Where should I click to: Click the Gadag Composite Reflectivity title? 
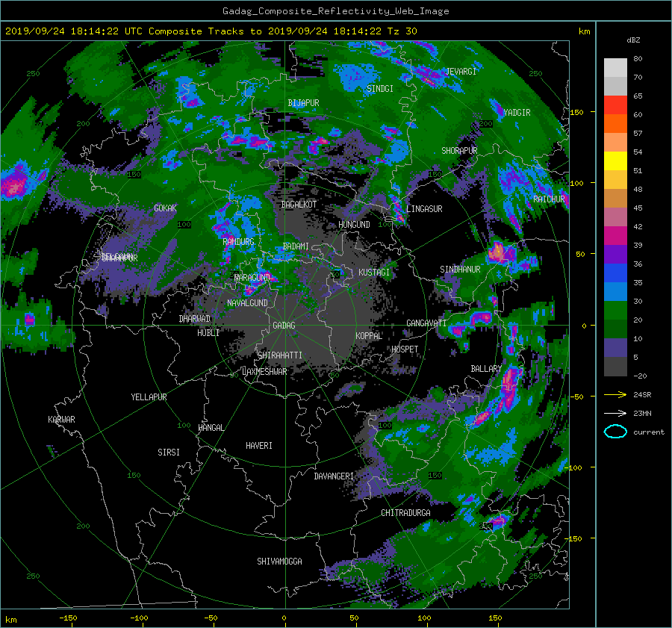tap(335, 11)
